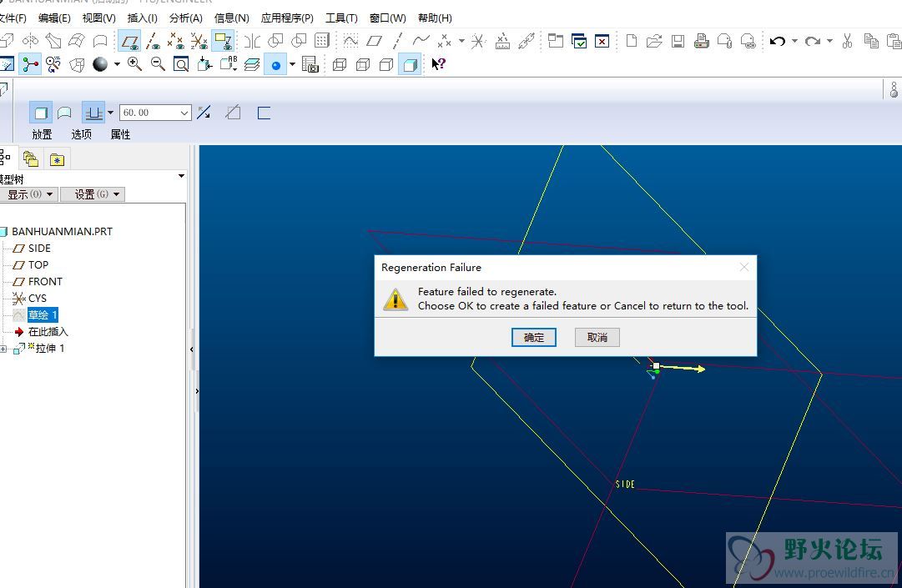Toggle coordinate system display
The image size is (902, 588).
coord(199,41)
